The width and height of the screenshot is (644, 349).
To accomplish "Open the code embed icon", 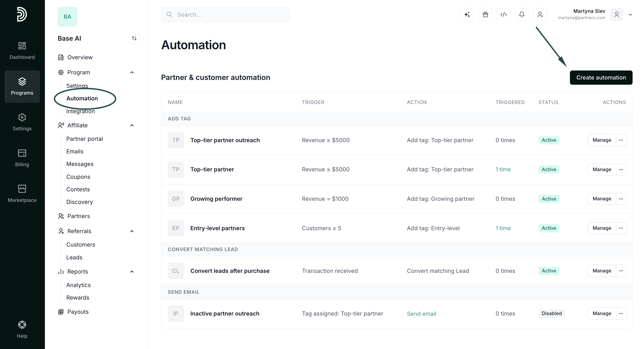I will click(504, 15).
